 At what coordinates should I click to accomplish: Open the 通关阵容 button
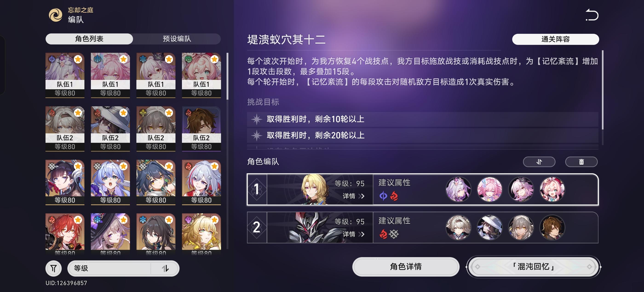[x=555, y=39]
